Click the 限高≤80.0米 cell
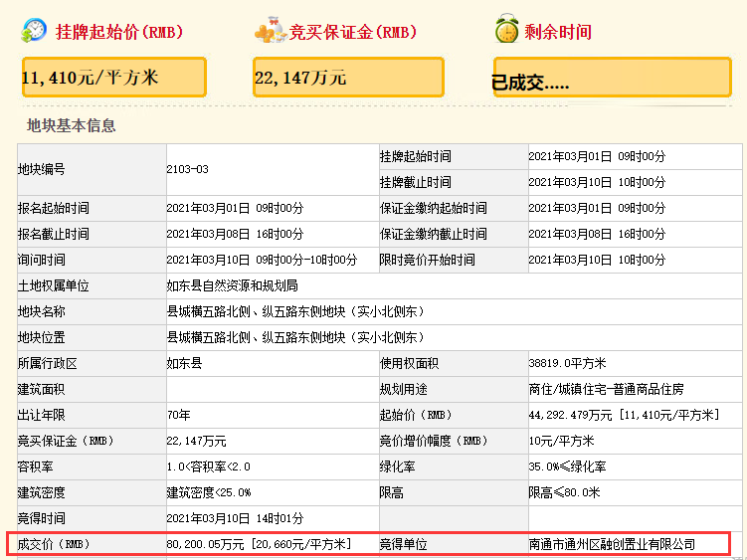 click(635, 492)
